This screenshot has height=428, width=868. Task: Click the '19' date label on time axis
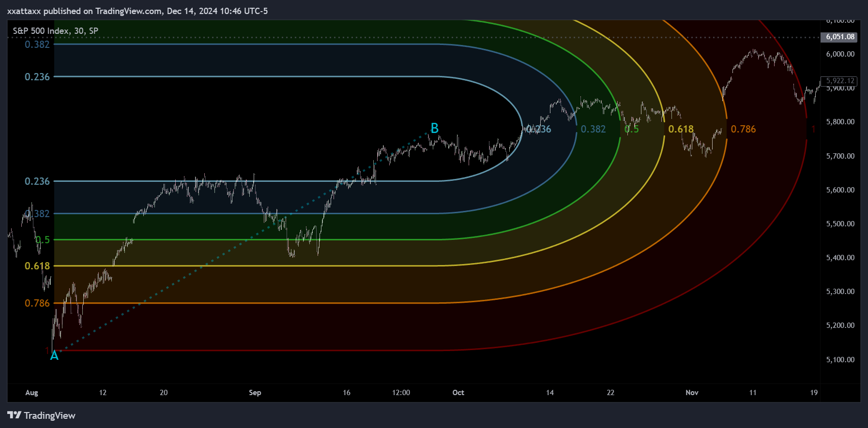(x=814, y=393)
